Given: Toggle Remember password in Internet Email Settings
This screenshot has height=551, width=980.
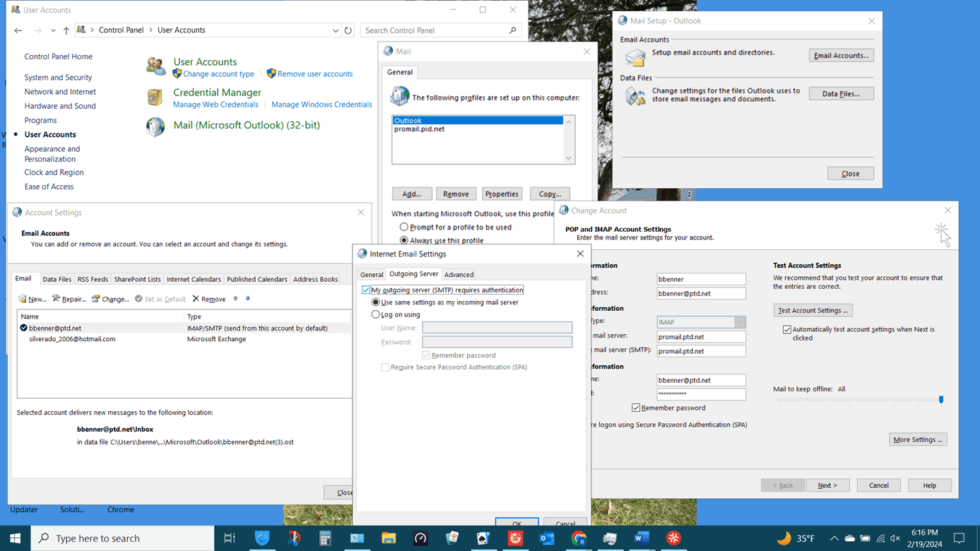Looking at the screenshot, I should 426,355.
